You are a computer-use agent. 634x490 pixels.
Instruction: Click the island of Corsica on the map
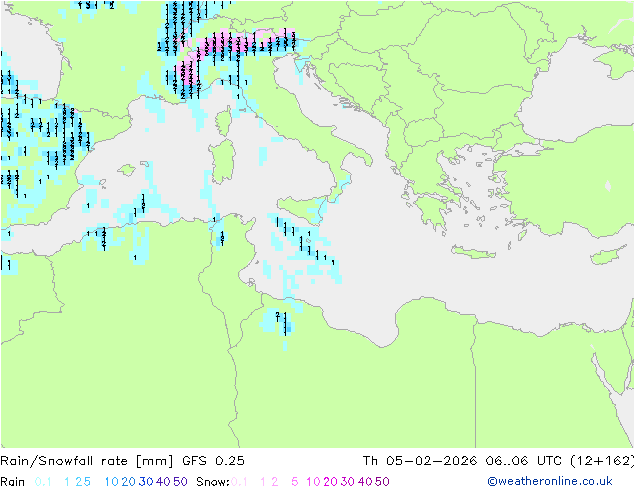(224, 121)
